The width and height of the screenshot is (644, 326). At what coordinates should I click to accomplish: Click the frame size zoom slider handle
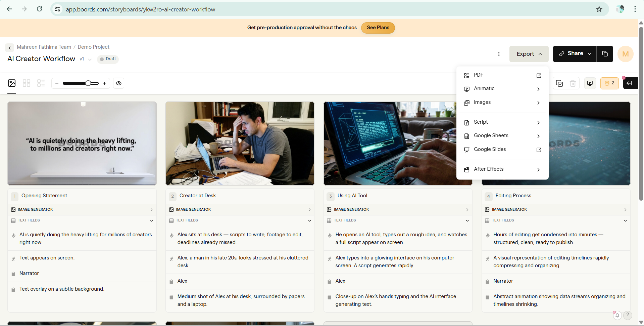[x=88, y=83]
